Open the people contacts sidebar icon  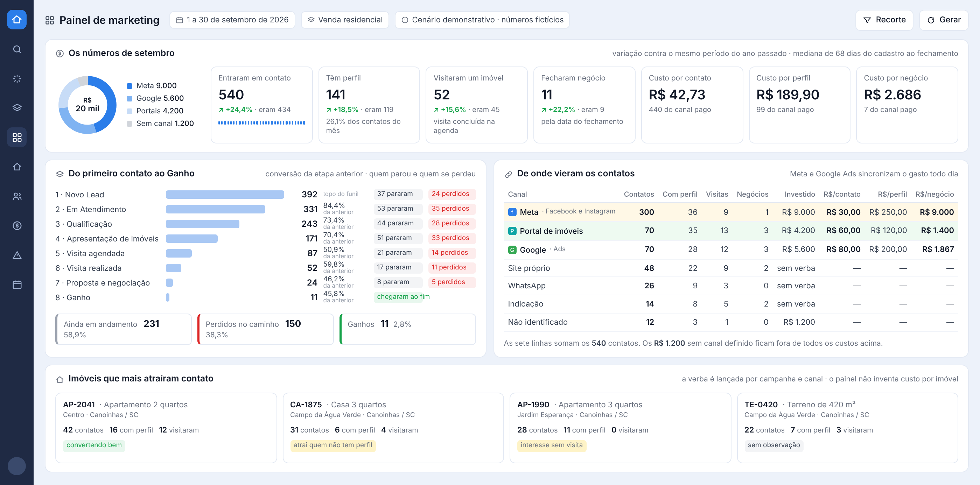click(17, 196)
